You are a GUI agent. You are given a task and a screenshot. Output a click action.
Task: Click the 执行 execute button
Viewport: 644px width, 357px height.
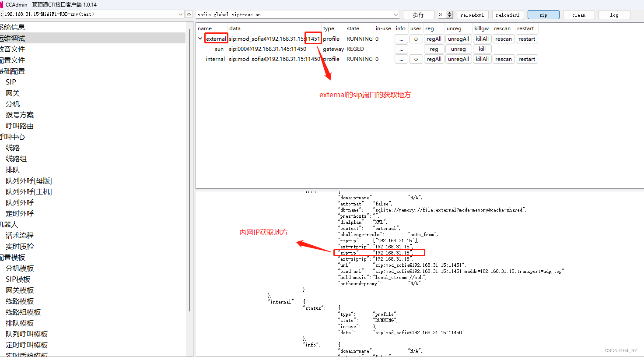[419, 14]
